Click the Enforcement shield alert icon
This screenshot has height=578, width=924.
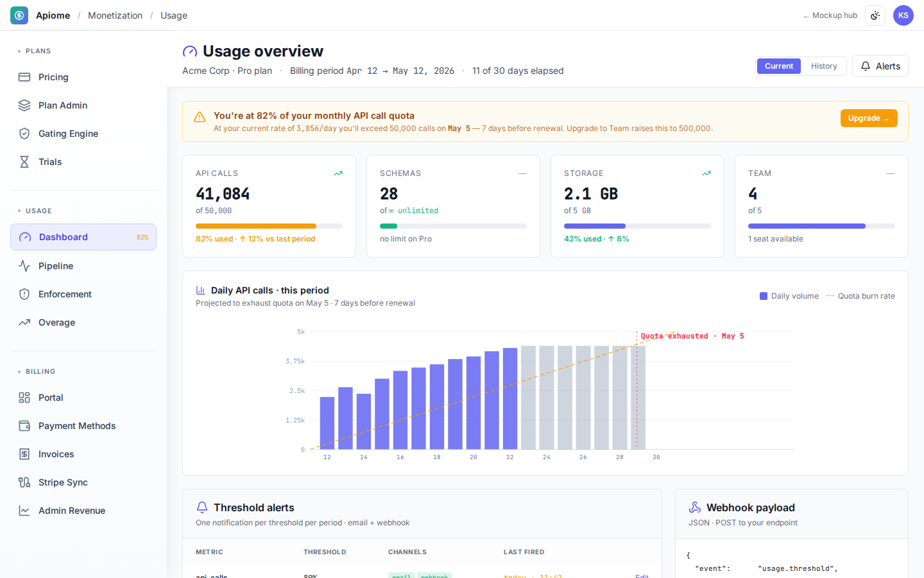click(24, 294)
